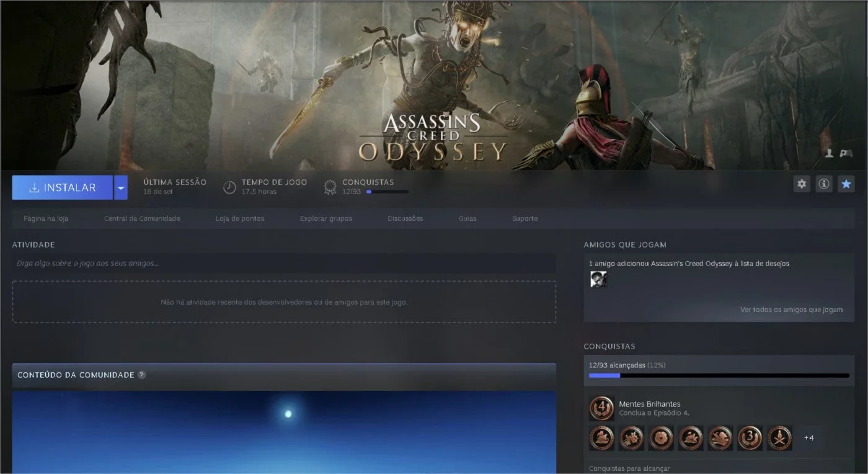This screenshot has width=868, height=474.
Task: Open the game information icon
Action: click(x=824, y=184)
